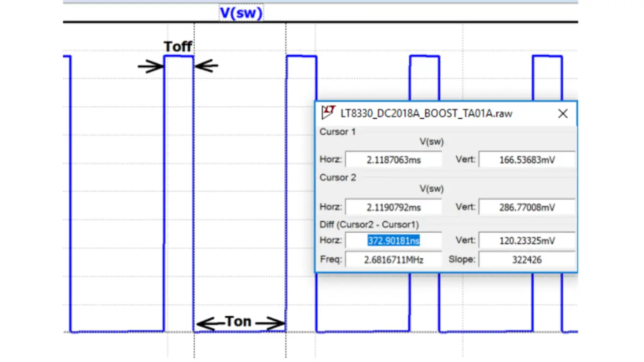Click the V(sw) trace label above the plot
The height and width of the screenshot is (362, 644).
pyautogui.click(x=242, y=13)
